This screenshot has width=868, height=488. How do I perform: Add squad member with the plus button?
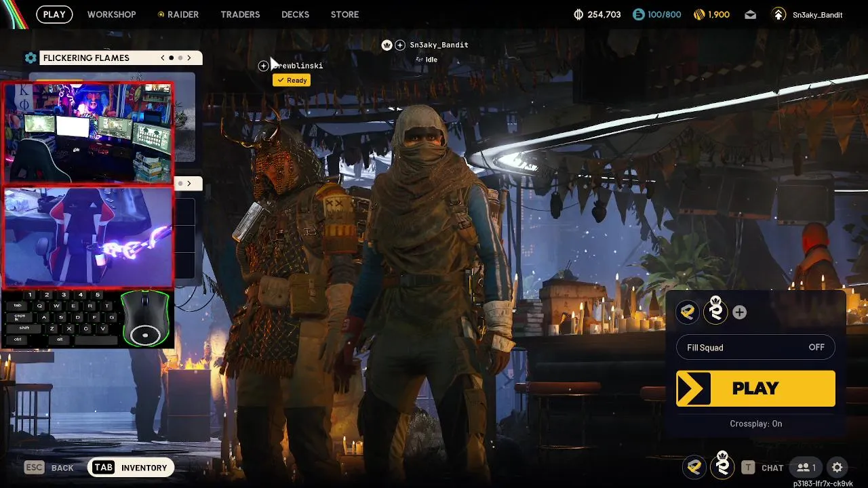pyautogui.click(x=739, y=312)
